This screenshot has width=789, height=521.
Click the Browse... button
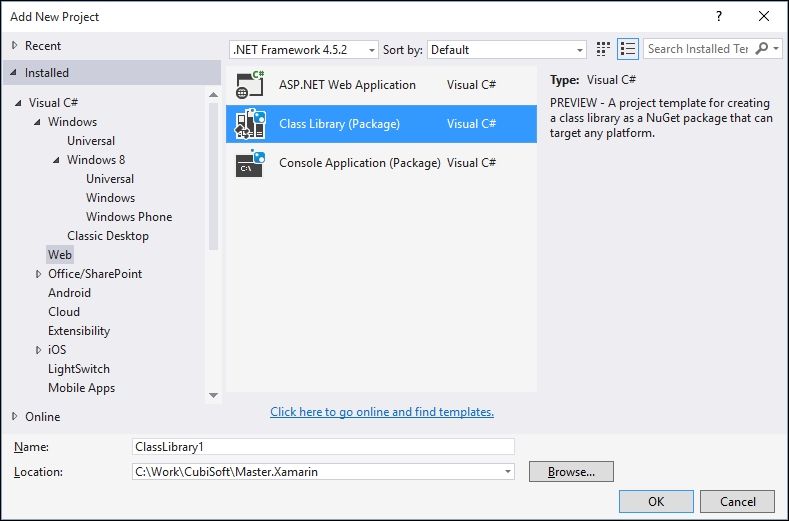tap(571, 472)
